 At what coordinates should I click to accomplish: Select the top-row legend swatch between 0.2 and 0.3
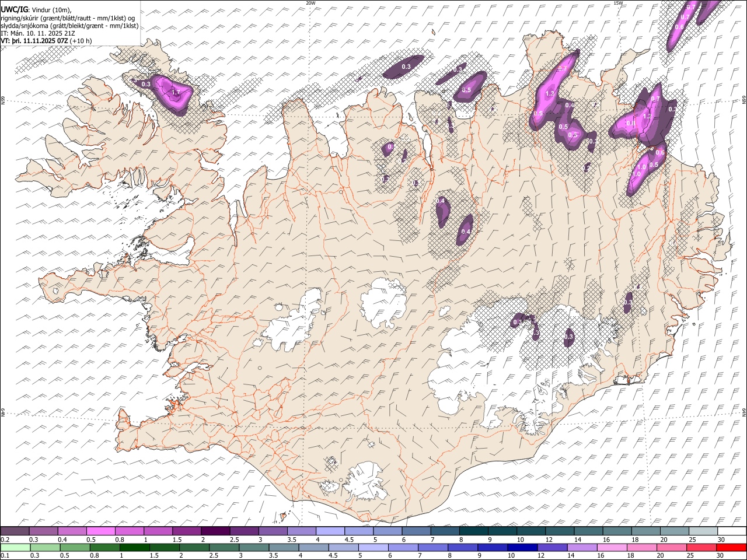tap(15, 531)
